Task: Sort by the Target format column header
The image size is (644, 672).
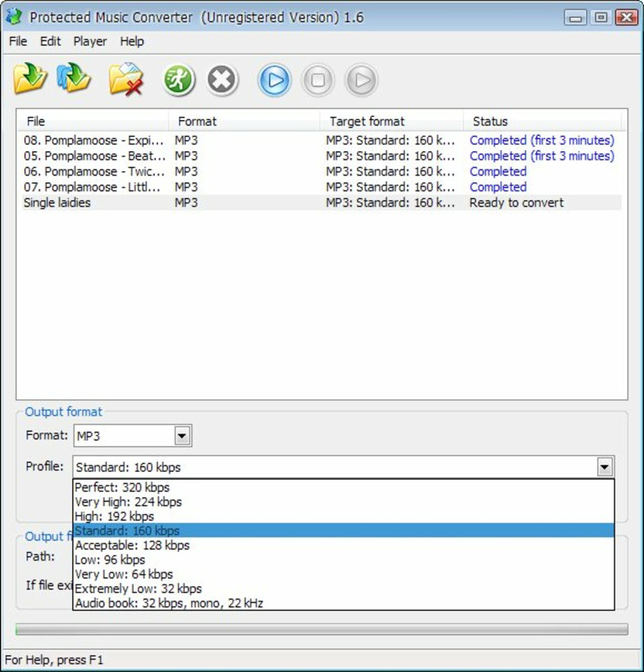Action: tap(391, 121)
